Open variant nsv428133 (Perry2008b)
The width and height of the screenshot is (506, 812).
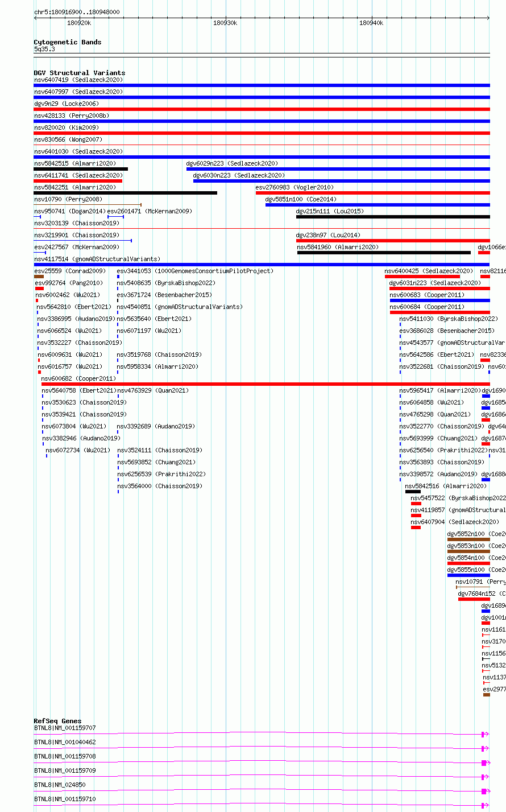point(262,121)
